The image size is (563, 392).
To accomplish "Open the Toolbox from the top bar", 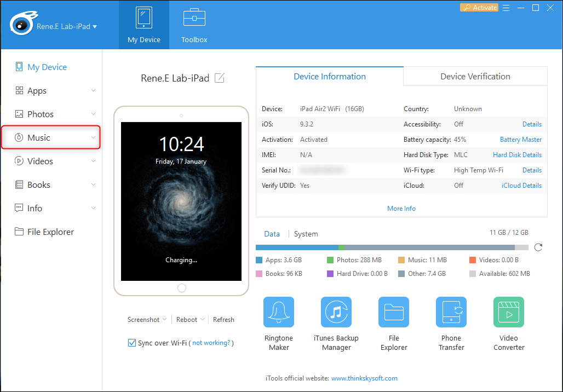I will pos(194,25).
